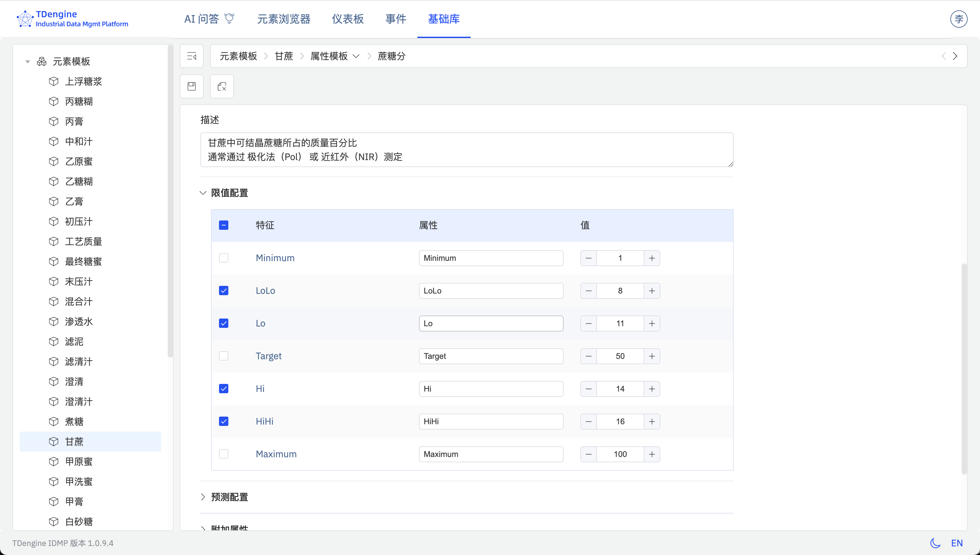Enable the Minimum feature checkbox
This screenshot has height=555, width=980.
[224, 258]
